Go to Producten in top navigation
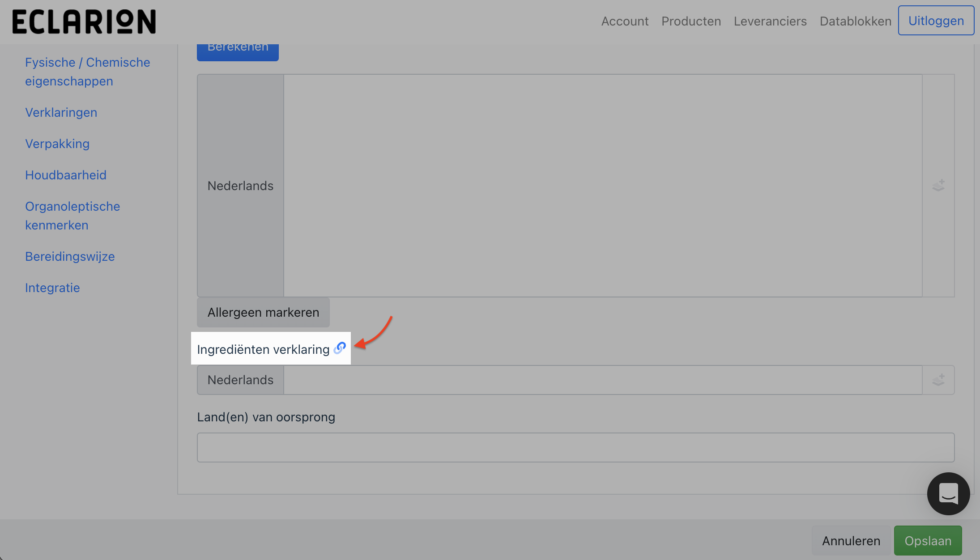 tap(691, 21)
